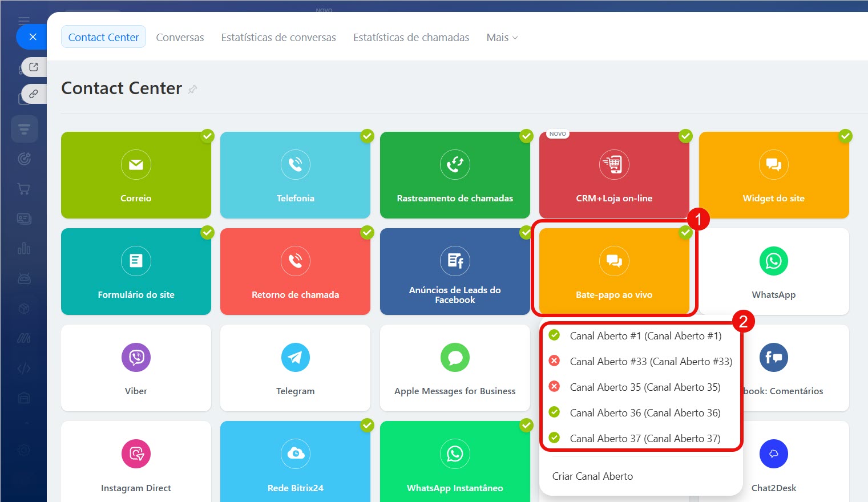Viewport: 868px width, 502px height.
Task: Click red status icon of Canal Aberto 35
Action: coord(554,387)
